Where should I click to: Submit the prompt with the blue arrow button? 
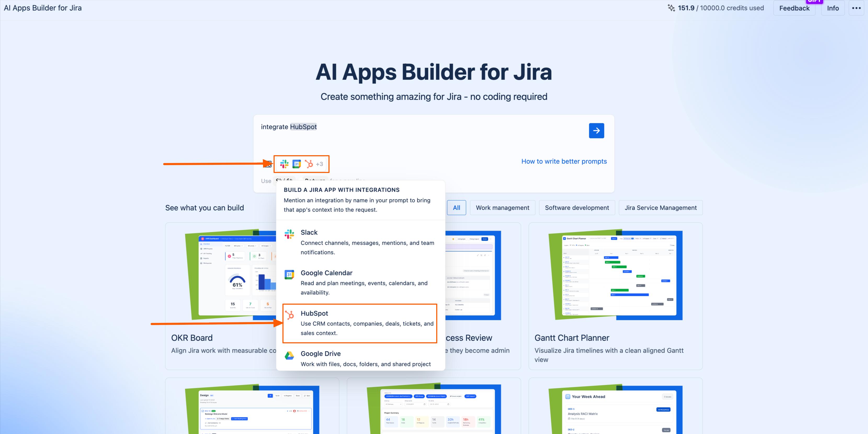[596, 131]
